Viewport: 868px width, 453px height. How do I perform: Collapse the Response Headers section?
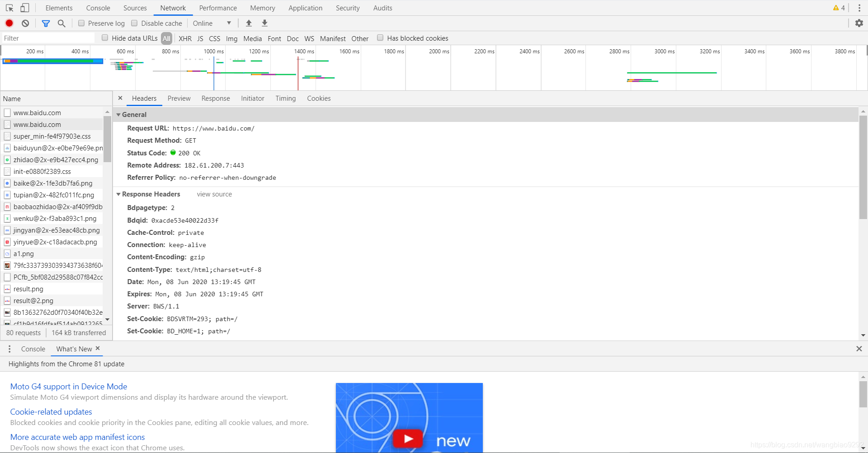(x=118, y=194)
